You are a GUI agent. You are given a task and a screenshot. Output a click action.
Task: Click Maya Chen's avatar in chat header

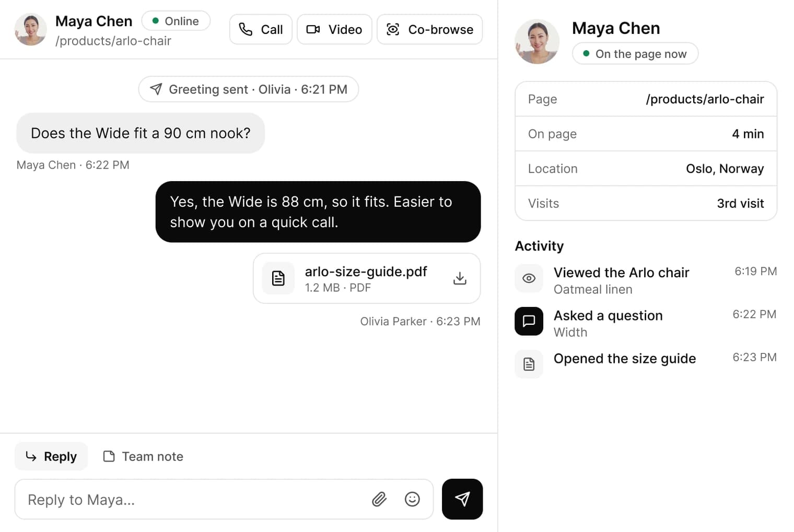pos(30,29)
